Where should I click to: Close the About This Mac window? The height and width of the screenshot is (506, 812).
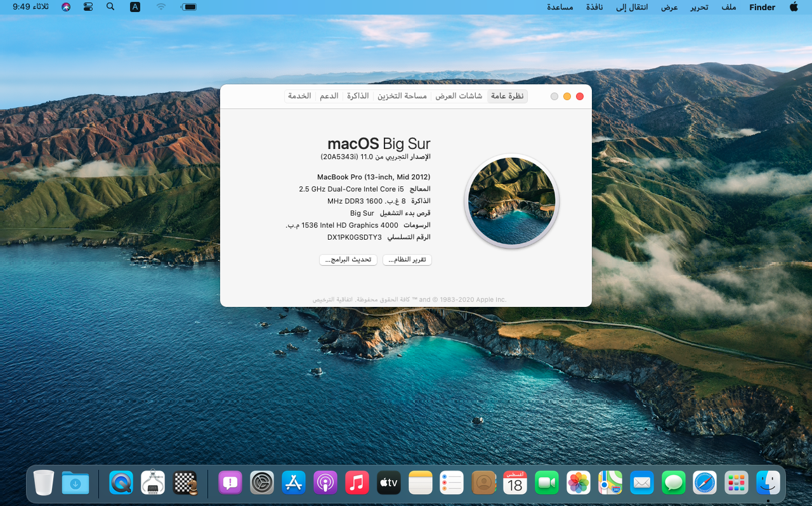(x=580, y=96)
